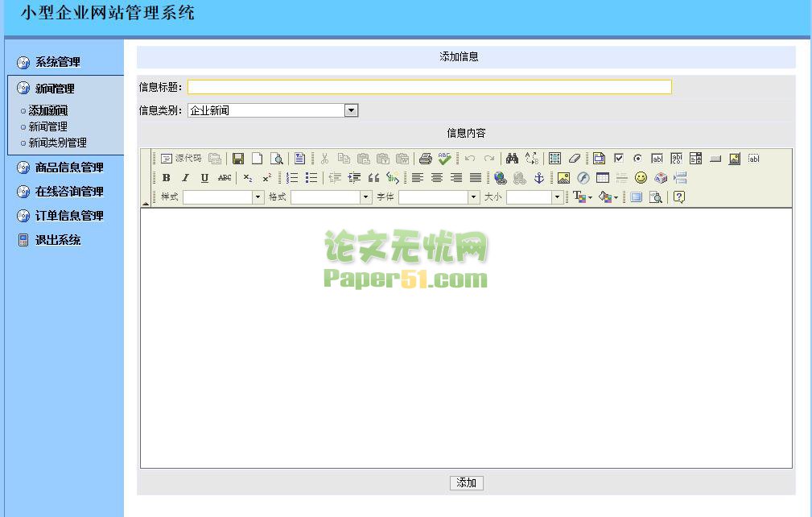The width and height of the screenshot is (812, 517).
Task: Increase indent of the paragraph
Action: (x=354, y=178)
